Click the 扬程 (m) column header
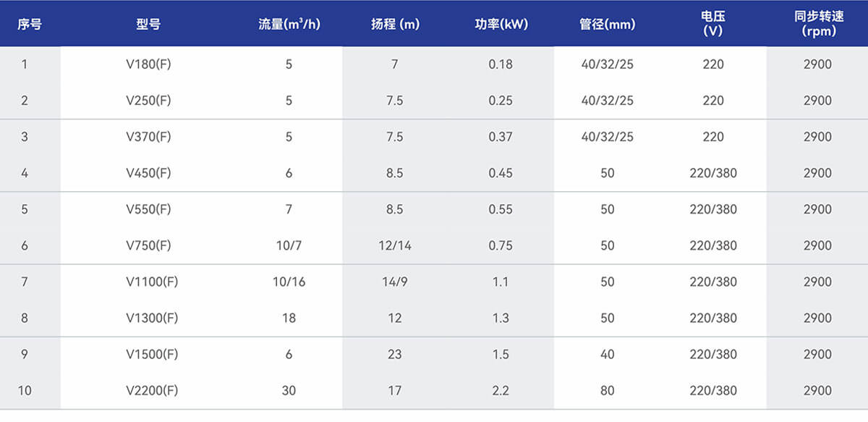 coord(395,24)
